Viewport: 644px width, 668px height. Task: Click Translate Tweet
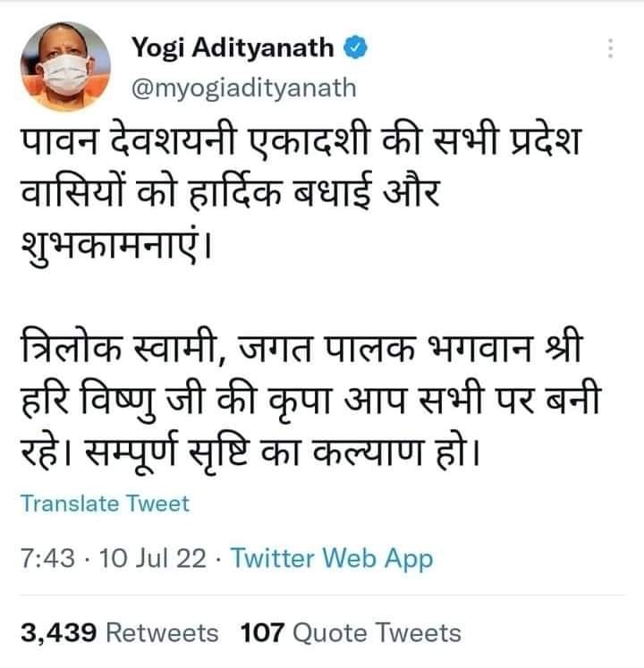[105, 503]
